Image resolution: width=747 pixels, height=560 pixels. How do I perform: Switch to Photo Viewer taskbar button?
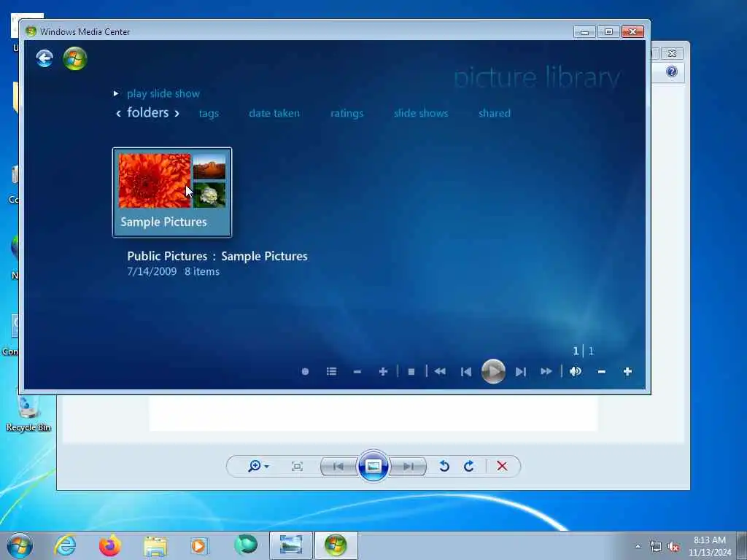(291, 545)
